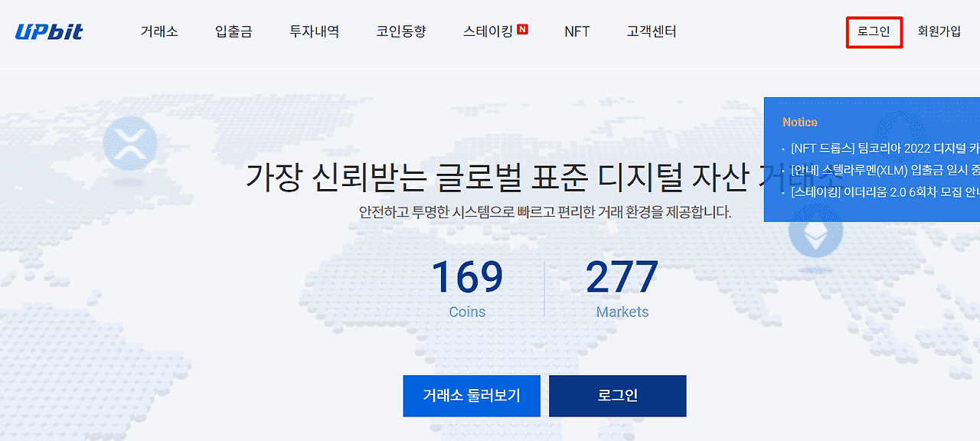Viewport: 980px width, 441px height.
Task: Click the Ethereum coin icon below the notices
Action: click(815, 230)
